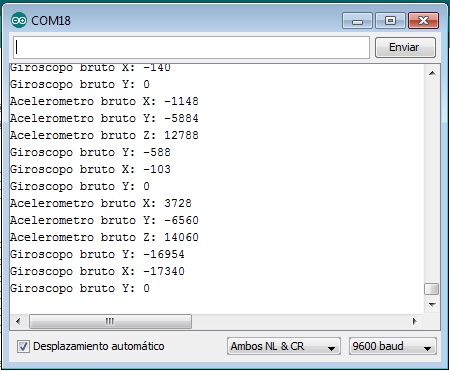The width and height of the screenshot is (450, 371).
Task: Click the vertical scrollbar thumb
Action: click(x=432, y=289)
